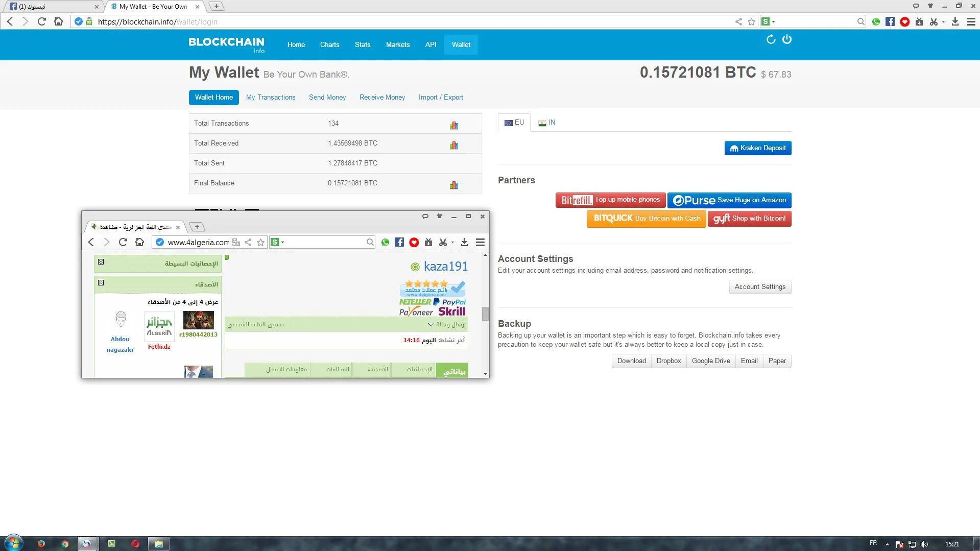Click the Kraken Deposit button

[x=757, y=148]
